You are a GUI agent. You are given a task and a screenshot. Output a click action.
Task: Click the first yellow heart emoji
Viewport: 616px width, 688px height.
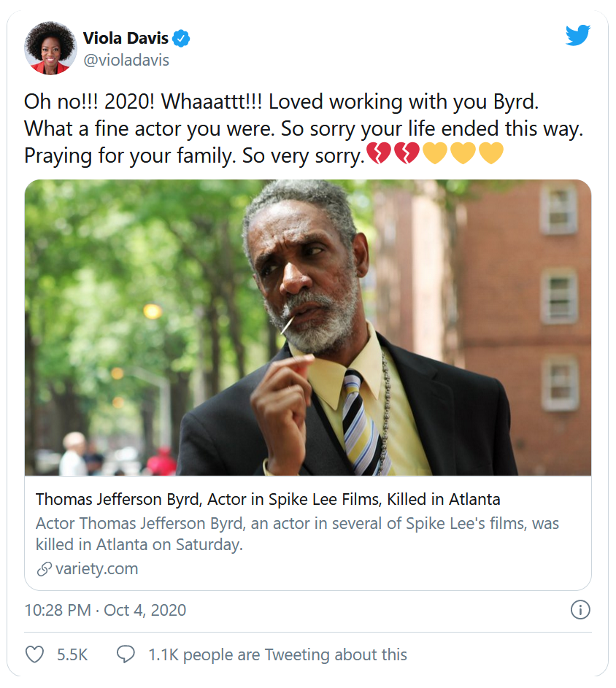coord(435,155)
